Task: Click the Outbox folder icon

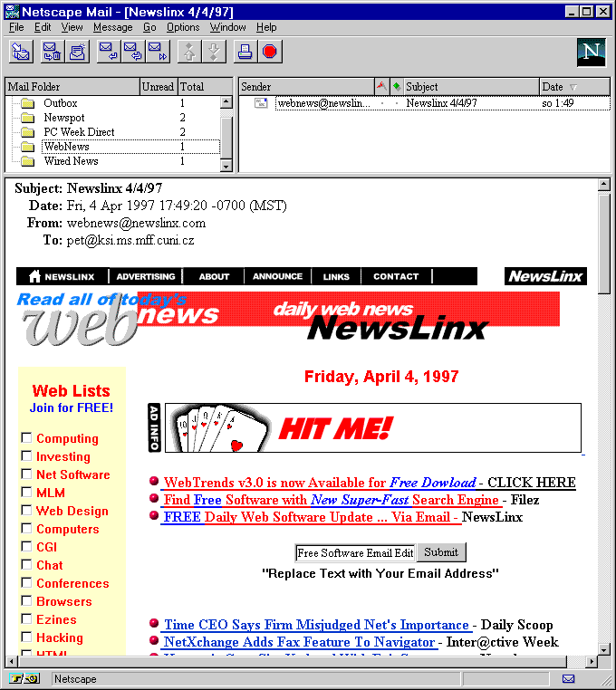Action: click(x=28, y=103)
